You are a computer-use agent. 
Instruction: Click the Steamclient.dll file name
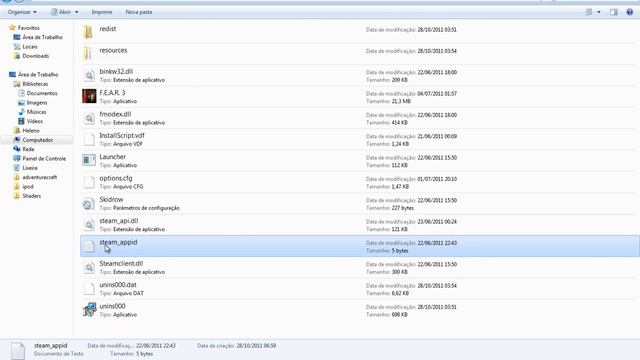121,263
